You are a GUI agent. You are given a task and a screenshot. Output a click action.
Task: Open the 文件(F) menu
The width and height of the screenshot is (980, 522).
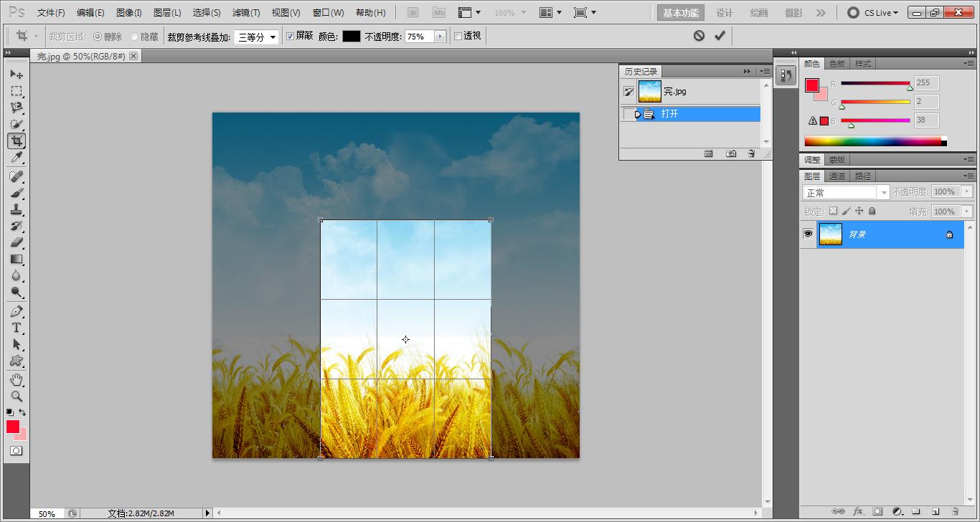[x=51, y=13]
